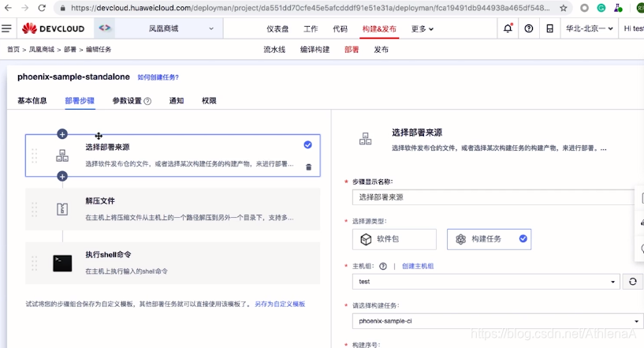Image resolution: width=644 pixels, height=348 pixels.
Task: Open the 华北-北京一 region dropdown
Action: (589, 28)
